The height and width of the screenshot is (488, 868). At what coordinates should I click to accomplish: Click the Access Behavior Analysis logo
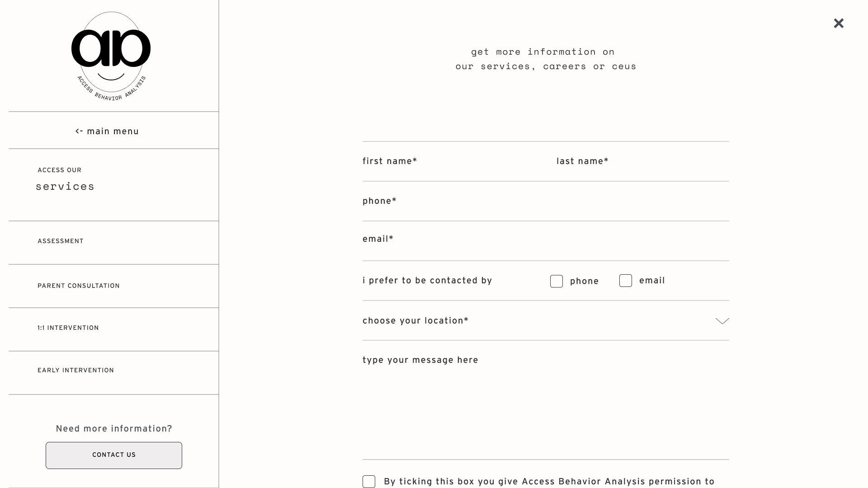click(x=111, y=56)
